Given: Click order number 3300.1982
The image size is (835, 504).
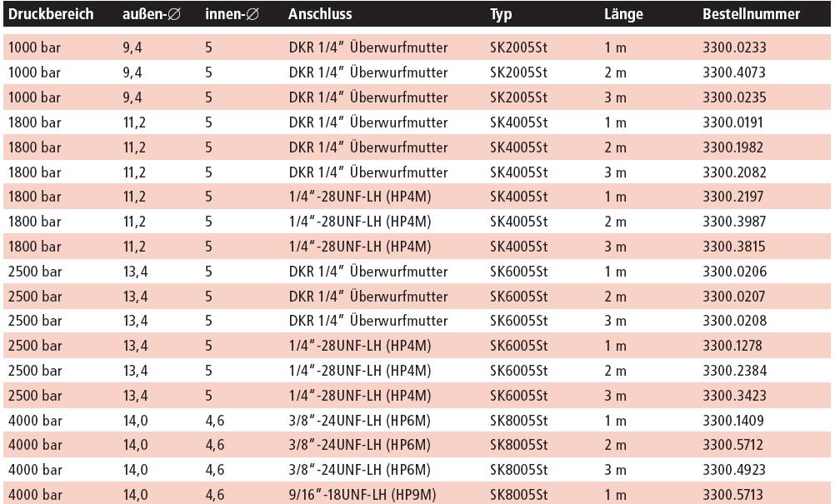Looking at the screenshot, I should coord(733,147).
